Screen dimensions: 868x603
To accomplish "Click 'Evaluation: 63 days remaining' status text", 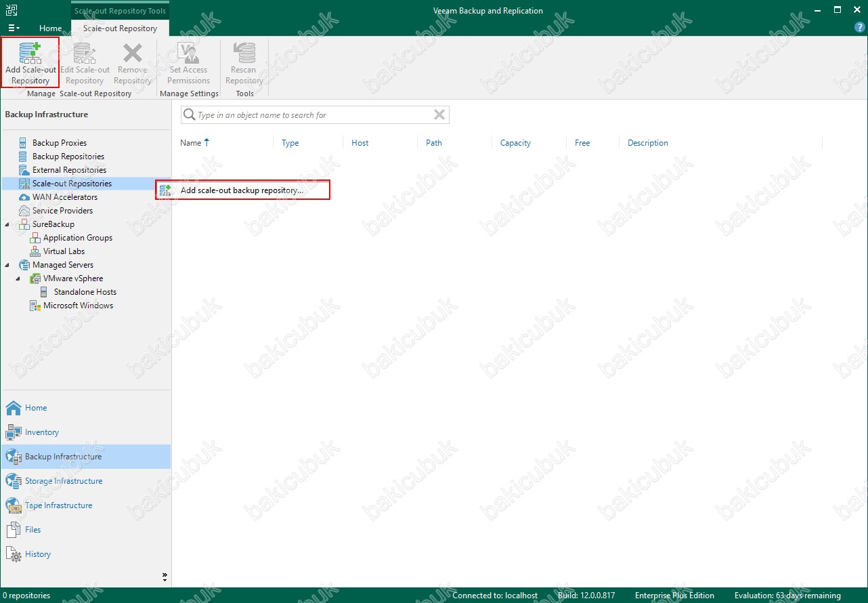I will (x=787, y=596).
